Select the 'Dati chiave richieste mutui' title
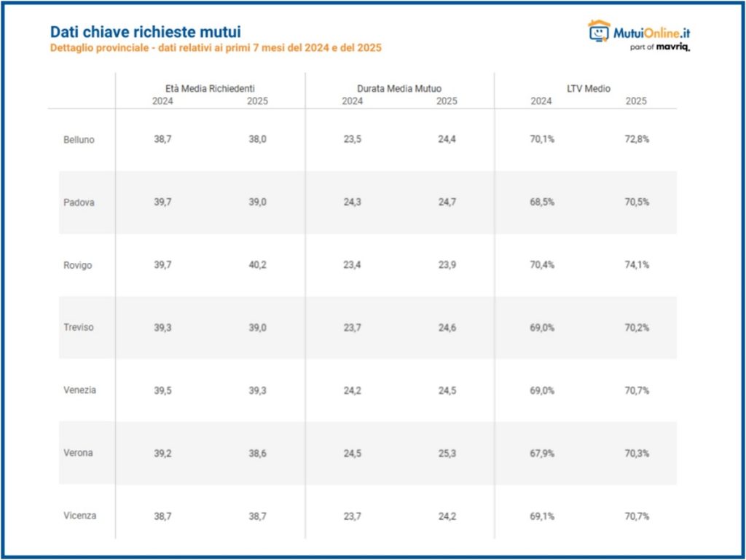The width and height of the screenshot is (746, 560). pyautogui.click(x=145, y=32)
